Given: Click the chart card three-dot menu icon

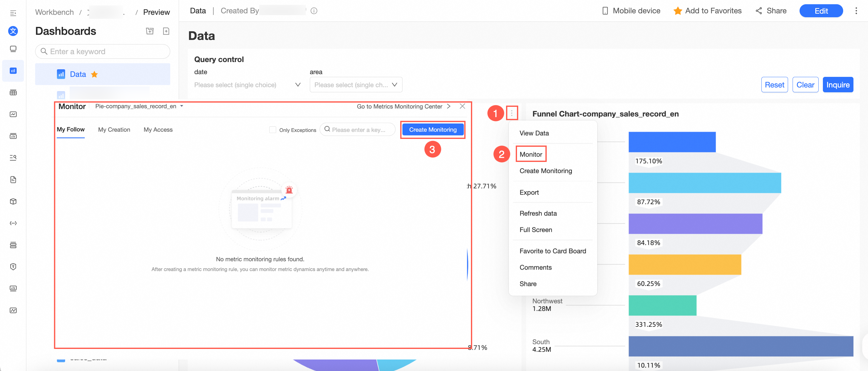Looking at the screenshot, I should [512, 113].
